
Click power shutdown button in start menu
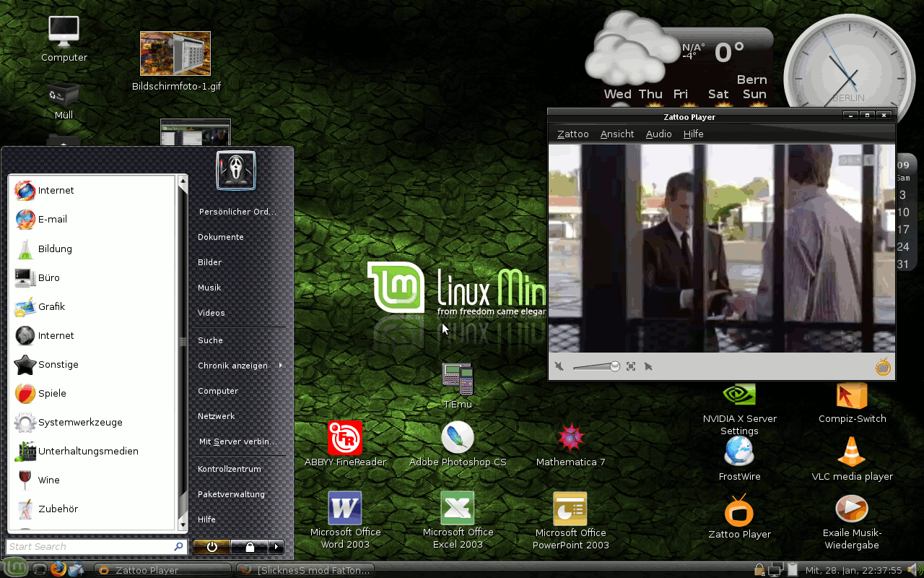pyautogui.click(x=212, y=547)
